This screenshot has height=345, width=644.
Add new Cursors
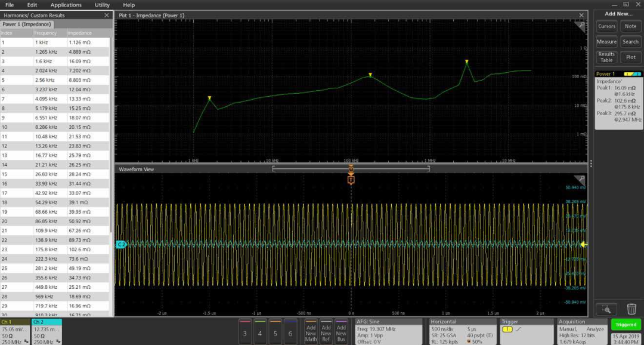(x=606, y=26)
